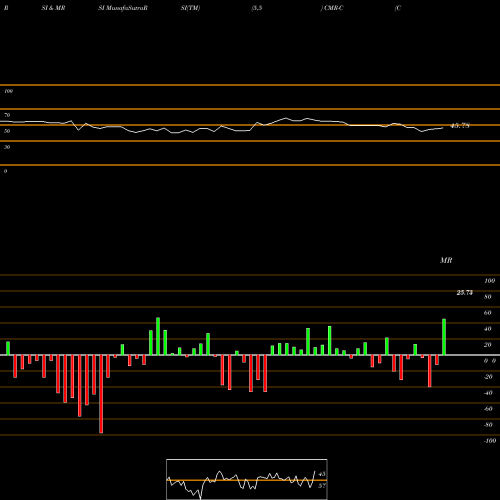This screenshot has width=500, height=500.
Task: Click the '(5,5' parameter text
Action: [257, 8]
